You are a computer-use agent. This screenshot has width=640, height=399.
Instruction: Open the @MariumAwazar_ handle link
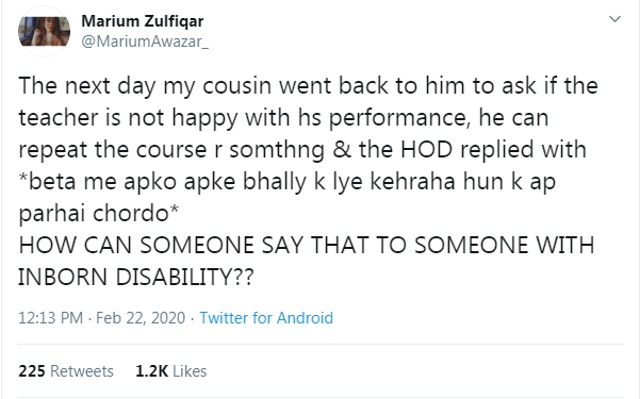pyautogui.click(x=145, y=42)
